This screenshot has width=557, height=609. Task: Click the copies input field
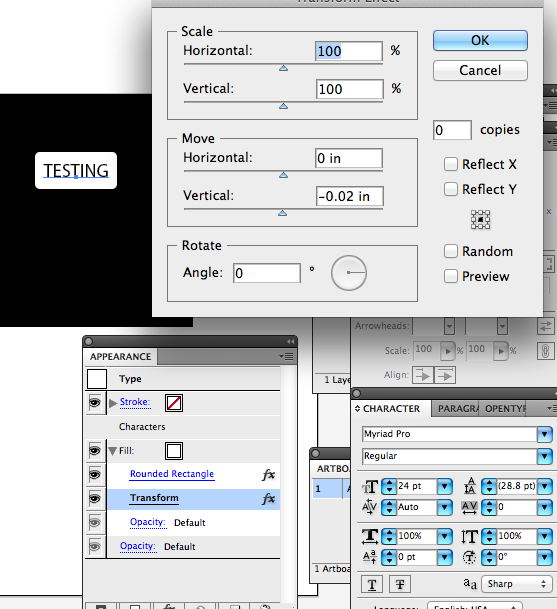(x=453, y=130)
